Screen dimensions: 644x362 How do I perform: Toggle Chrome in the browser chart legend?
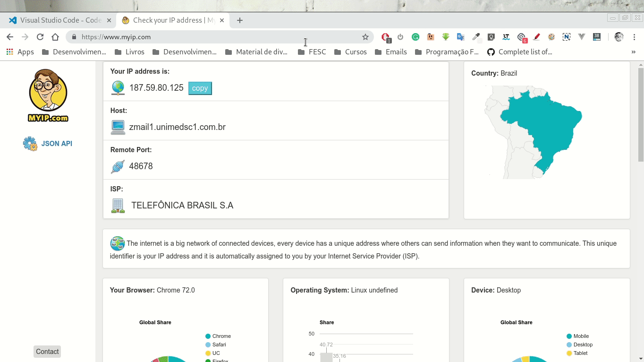click(x=218, y=336)
